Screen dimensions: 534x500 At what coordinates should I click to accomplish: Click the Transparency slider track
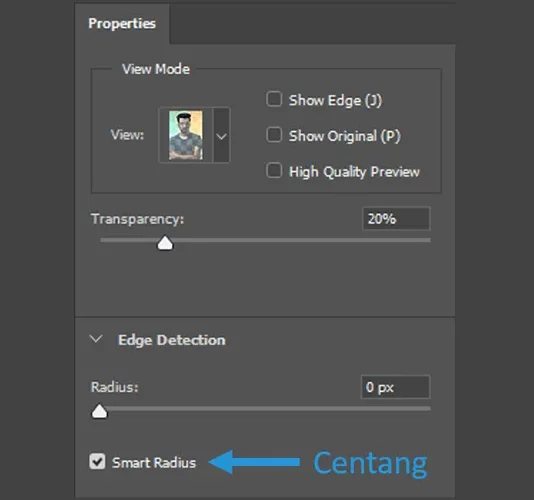[266, 240]
